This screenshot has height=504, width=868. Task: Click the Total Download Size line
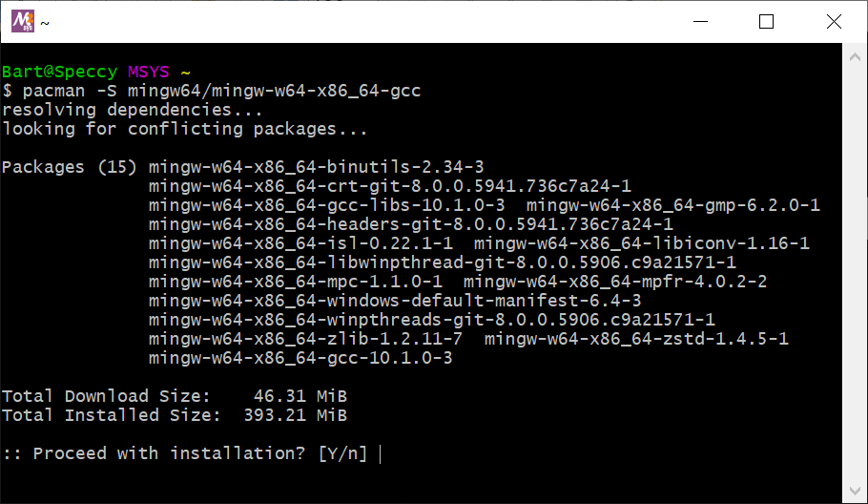click(x=175, y=396)
